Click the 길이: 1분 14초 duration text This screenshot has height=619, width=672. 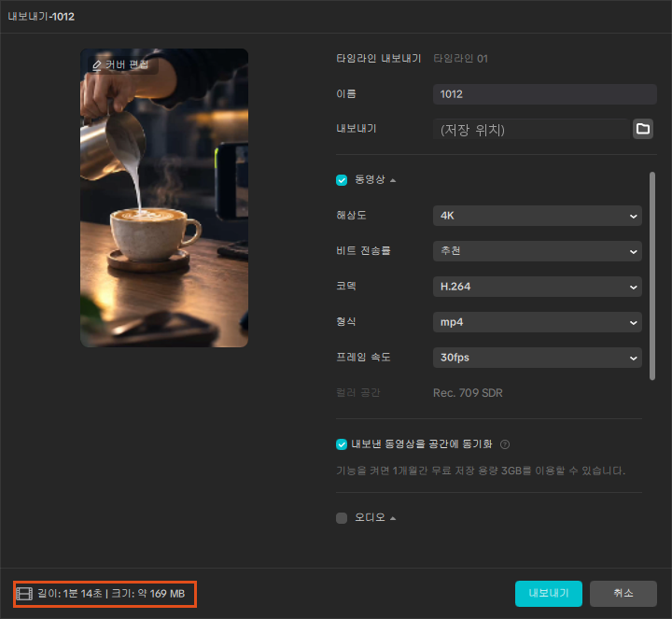pos(70,594)
